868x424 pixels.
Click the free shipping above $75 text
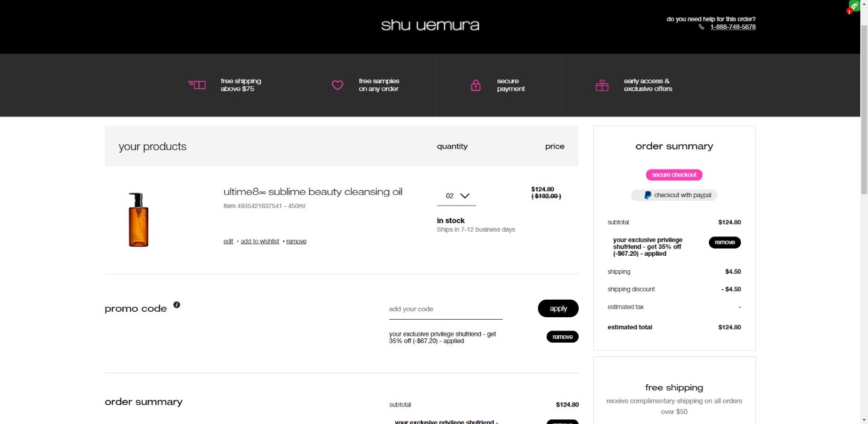click(x=241, y=85)
